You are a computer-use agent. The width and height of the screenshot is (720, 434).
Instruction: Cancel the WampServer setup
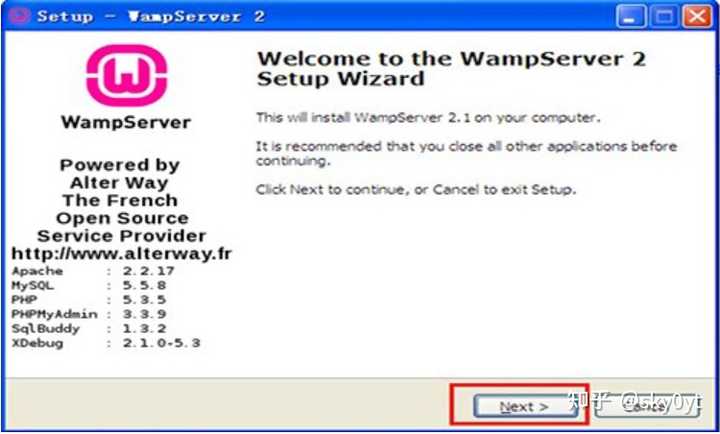point(647,406)
